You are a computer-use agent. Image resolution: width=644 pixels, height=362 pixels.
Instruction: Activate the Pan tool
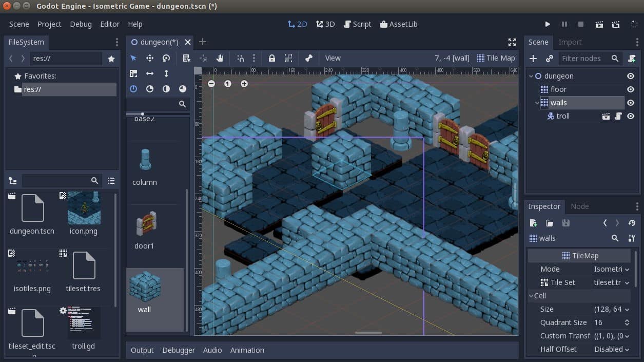[x=220, y=58]
